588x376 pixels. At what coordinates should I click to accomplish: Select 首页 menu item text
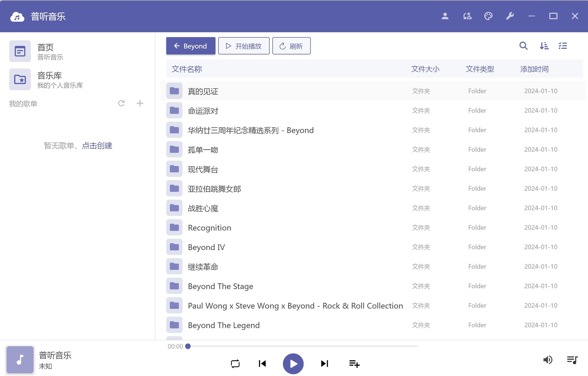point(45,47)
